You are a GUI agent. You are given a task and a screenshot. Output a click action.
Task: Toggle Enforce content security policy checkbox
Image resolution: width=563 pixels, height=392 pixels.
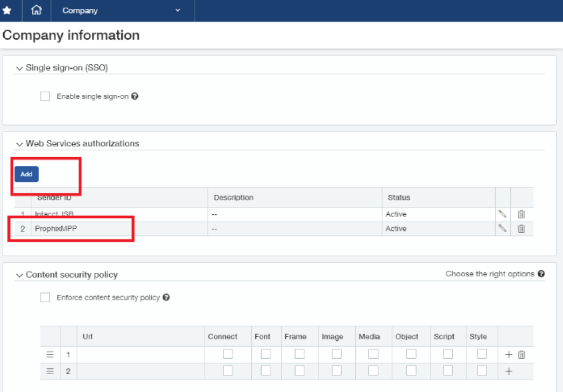pyautogui.click(x=45, y=298)
